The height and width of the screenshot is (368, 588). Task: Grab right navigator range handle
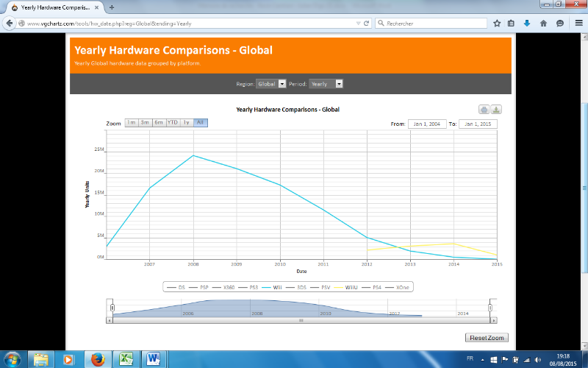(490, 308)
